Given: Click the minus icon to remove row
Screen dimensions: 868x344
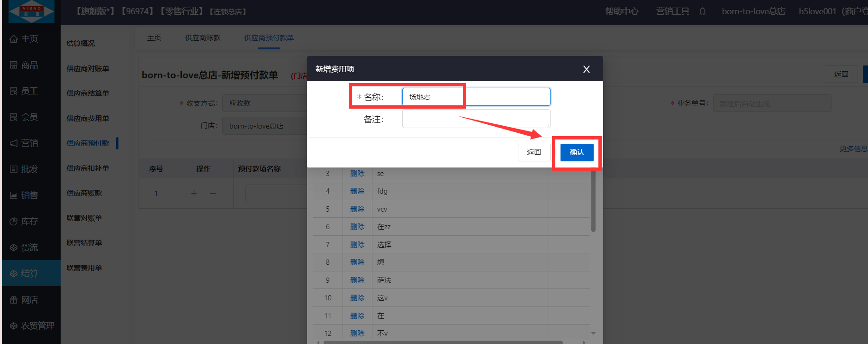Looking at the screenshot, I should (x=213, y=193).
